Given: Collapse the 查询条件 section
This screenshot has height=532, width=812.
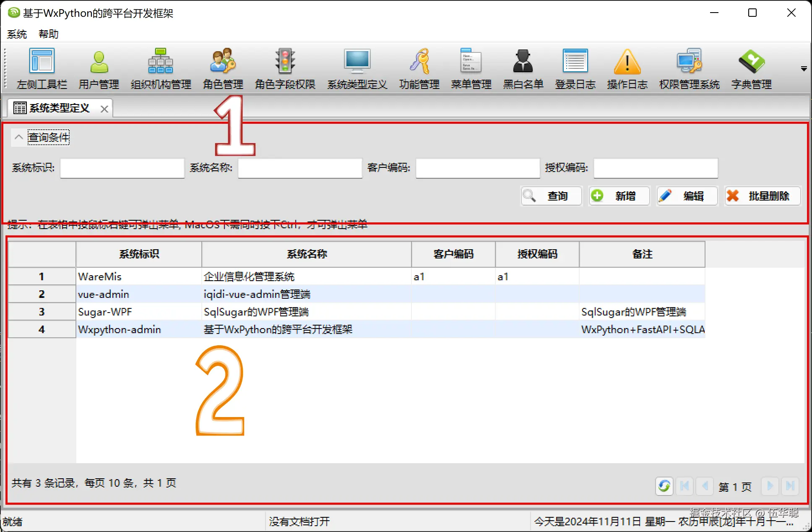Looking at the screenshot, I should (x=19, y=137).
